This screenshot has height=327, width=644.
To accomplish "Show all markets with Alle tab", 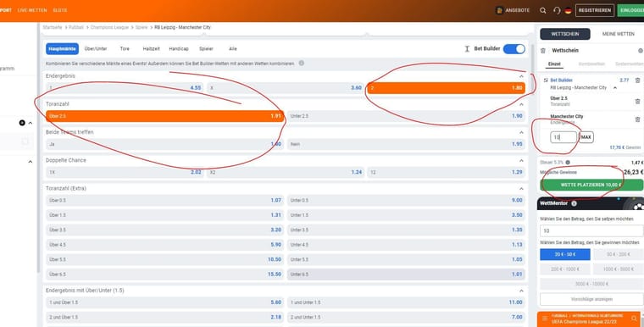I will pos(233,49).
